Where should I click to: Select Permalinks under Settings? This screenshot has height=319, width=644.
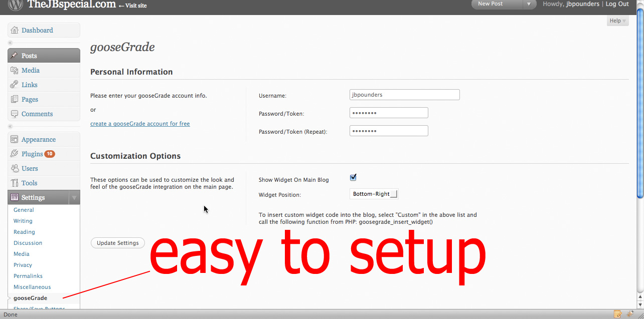click(28, 276)
